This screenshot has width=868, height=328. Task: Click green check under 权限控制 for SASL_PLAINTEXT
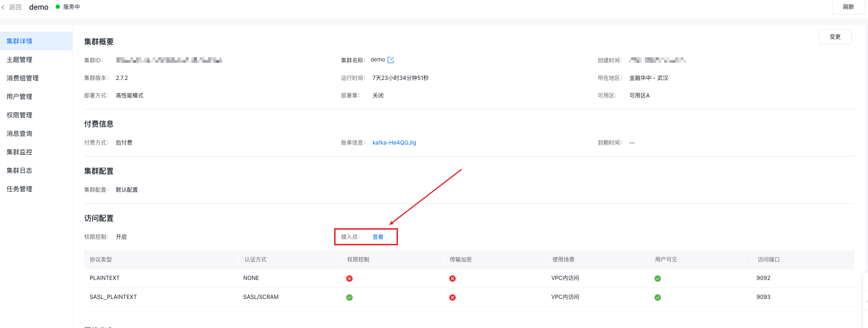349,298
